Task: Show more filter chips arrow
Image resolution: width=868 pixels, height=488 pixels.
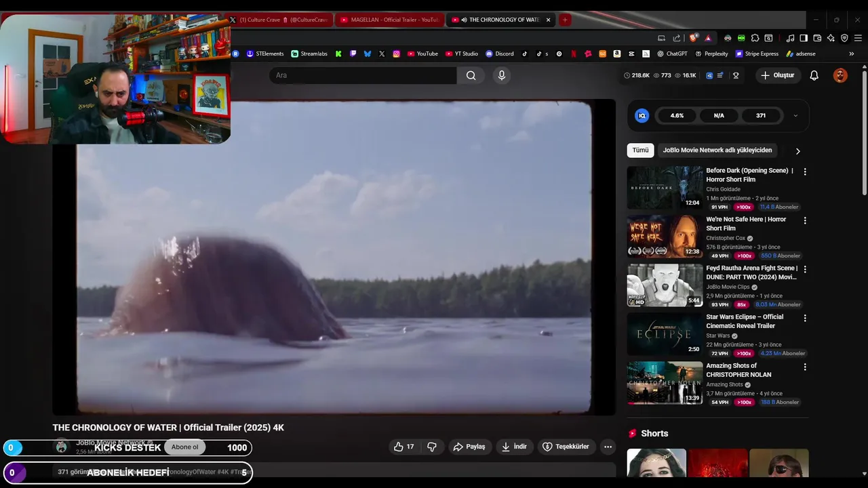Action: 797,151
